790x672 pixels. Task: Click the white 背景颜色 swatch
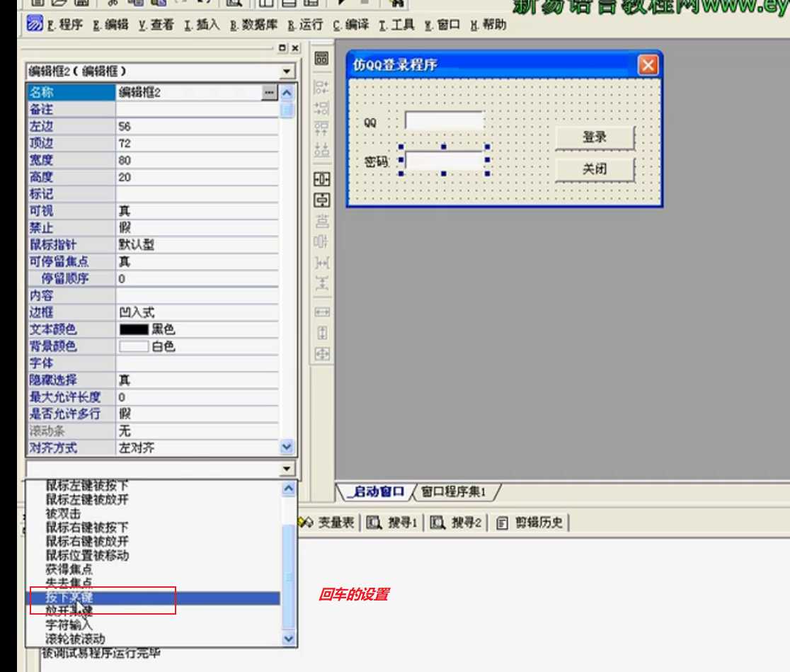(134, 346)
